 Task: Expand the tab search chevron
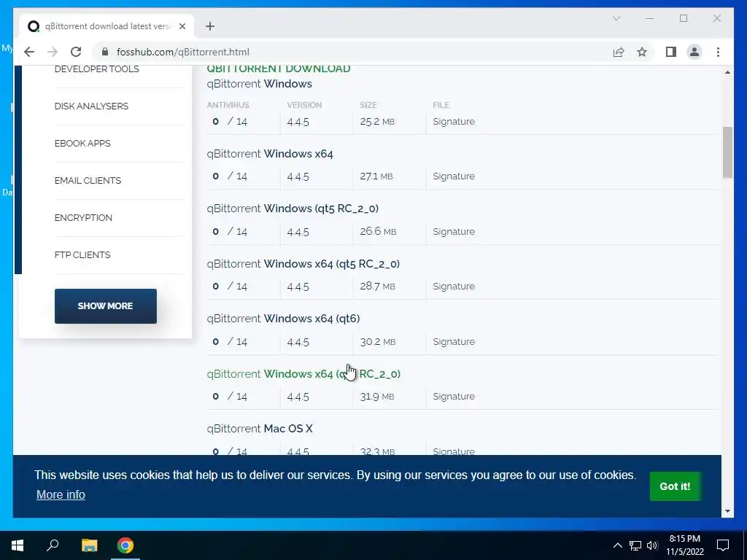(616, 18)
